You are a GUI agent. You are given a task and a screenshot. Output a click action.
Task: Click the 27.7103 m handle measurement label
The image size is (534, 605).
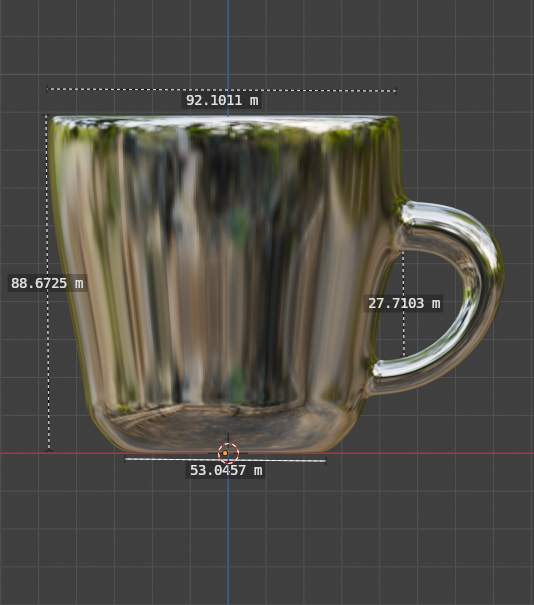click(x=404, y=303)
